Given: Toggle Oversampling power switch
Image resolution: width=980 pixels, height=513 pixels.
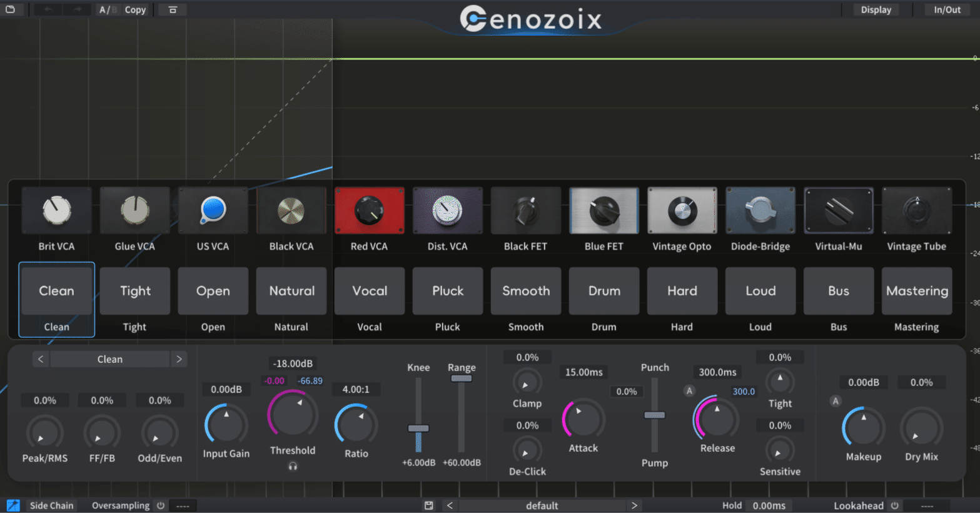Looking at the screenshot, I should 161,505.
